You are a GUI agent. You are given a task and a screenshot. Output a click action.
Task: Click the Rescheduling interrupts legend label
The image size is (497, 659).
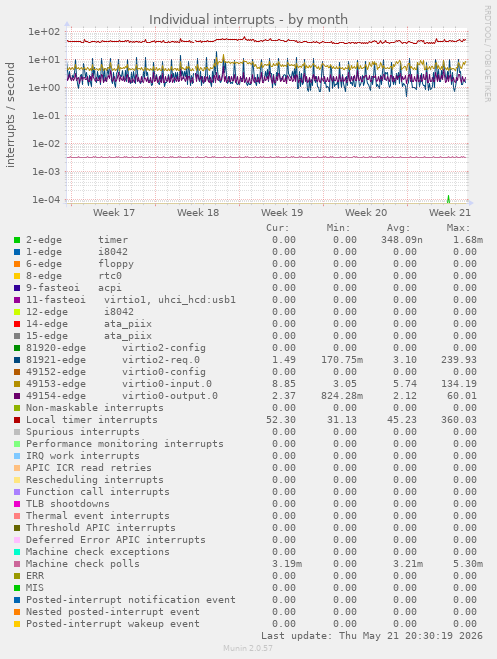pyautogui.click(x=95, y=480)
